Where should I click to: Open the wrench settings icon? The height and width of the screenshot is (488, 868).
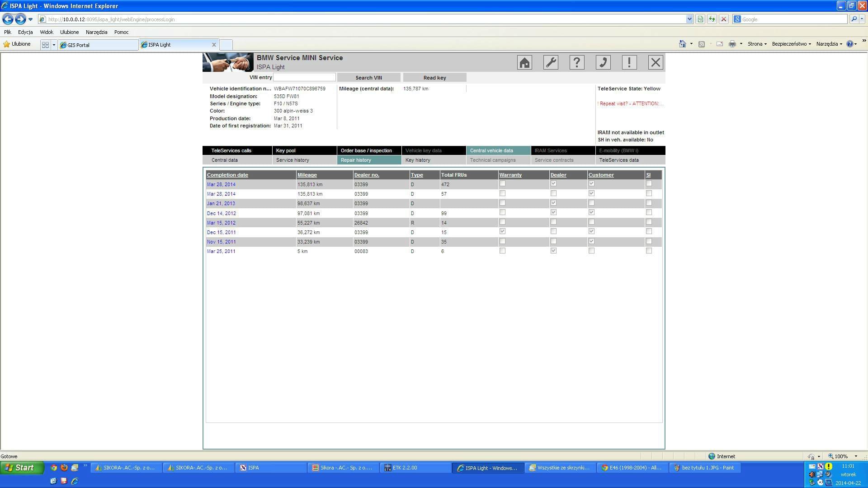point(551,62)
